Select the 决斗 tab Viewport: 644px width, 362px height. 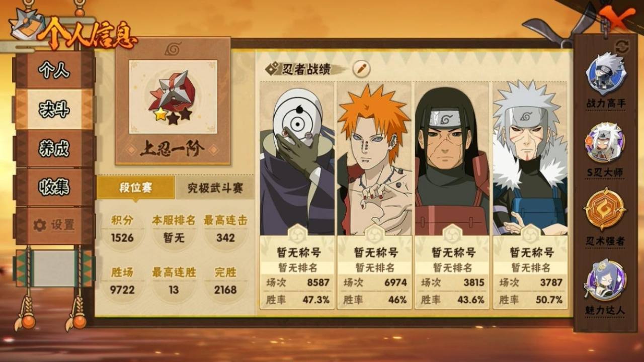[x=54, y=109]
